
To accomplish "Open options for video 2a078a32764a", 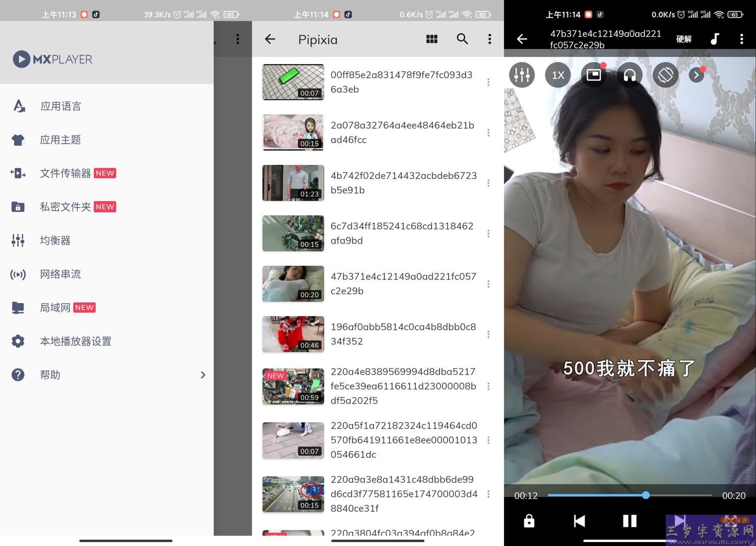I will pos(488,133).
